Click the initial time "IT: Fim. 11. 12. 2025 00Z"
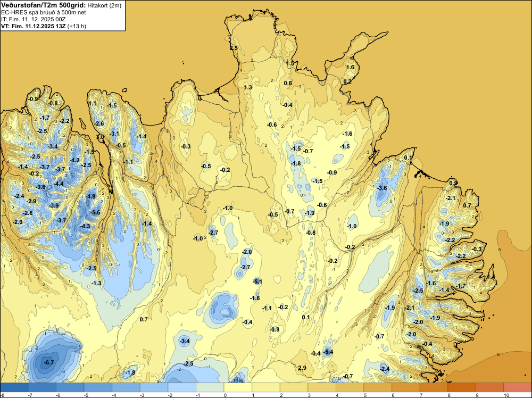The height and width of the screenshot is (398, 532). point(33,19)
